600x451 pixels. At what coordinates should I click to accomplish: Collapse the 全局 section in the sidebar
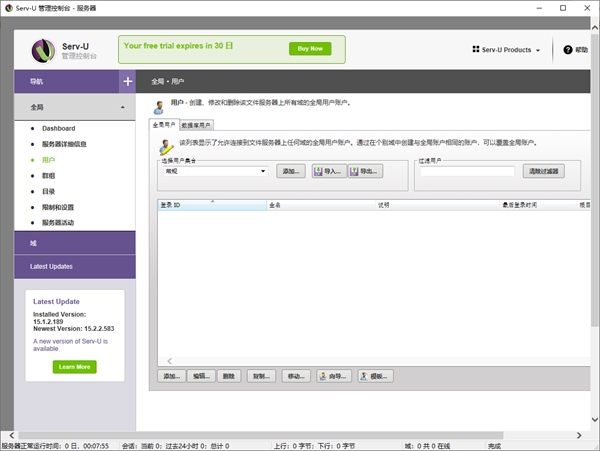122,106
